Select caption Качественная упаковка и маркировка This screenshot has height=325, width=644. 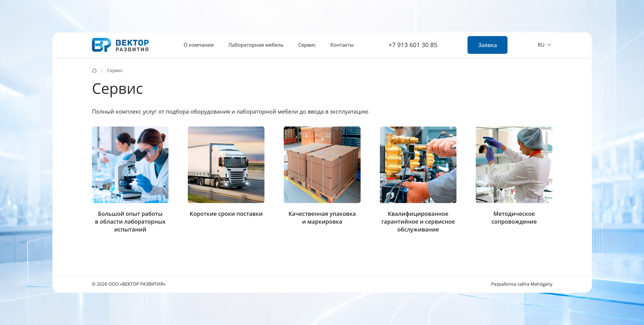pos(322,218)
